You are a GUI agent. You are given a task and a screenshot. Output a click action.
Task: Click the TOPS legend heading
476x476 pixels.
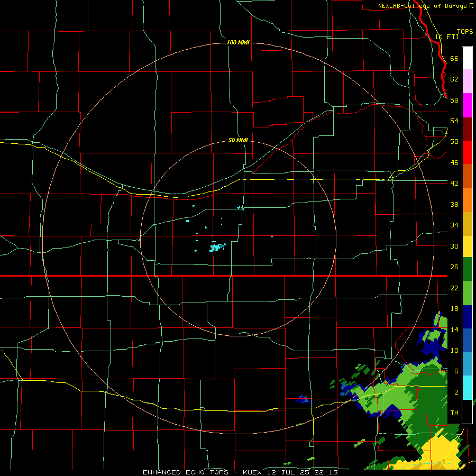pyautogui.click(x=465, y=31)
